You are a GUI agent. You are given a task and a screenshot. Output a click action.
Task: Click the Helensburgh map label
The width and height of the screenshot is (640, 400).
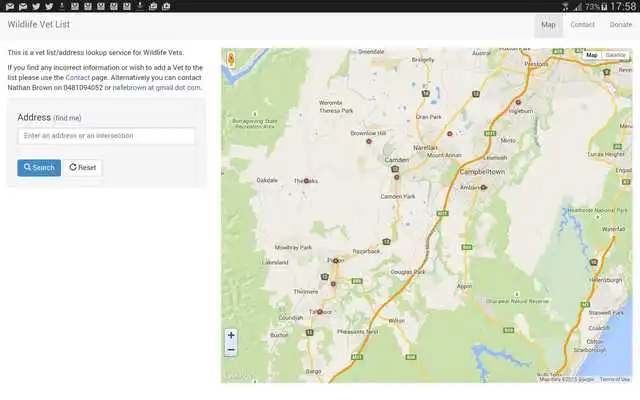[x=605, y=280]
